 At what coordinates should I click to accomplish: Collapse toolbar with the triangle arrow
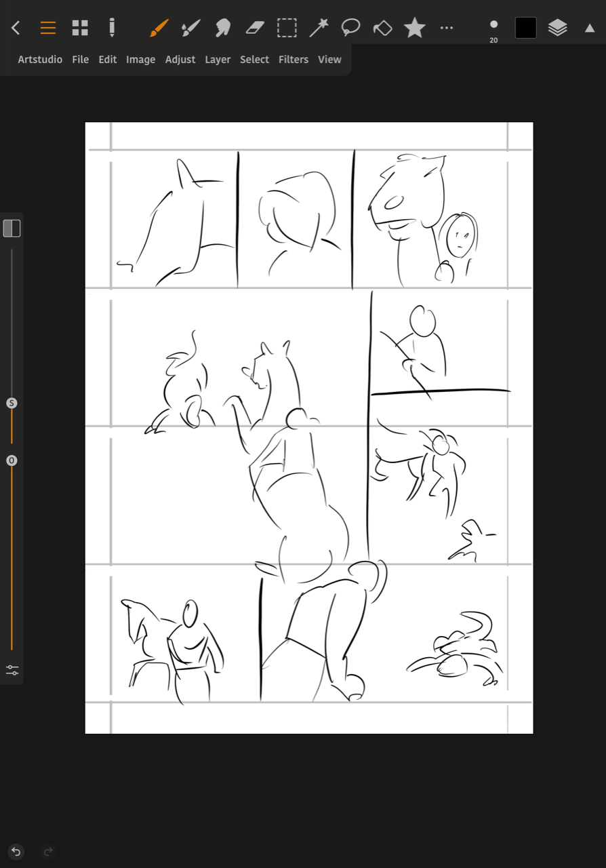590,28
